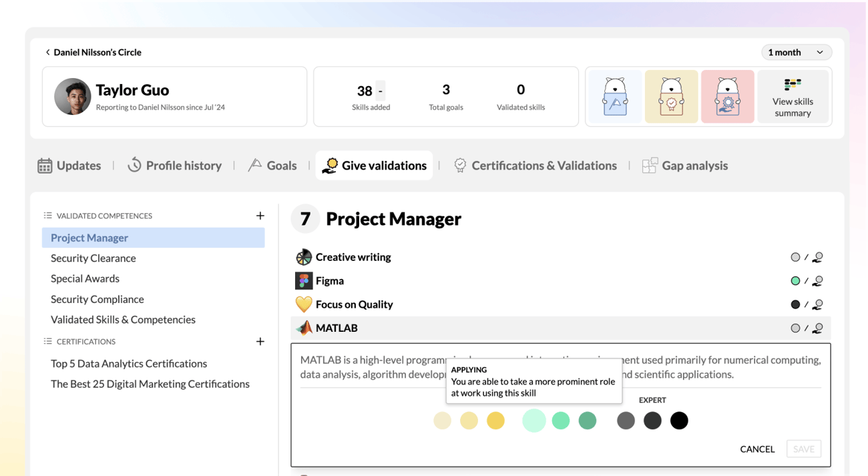Select the Give validations tab
Image resolution: width=868 pixels, height=476 pixels.
pyautogui.click(x=374, y=166)
